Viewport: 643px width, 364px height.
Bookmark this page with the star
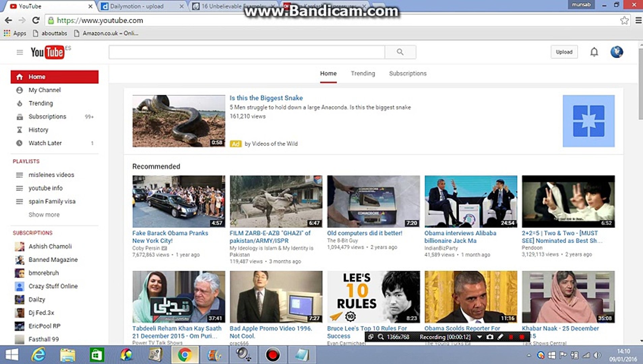[x=624, y=20]
